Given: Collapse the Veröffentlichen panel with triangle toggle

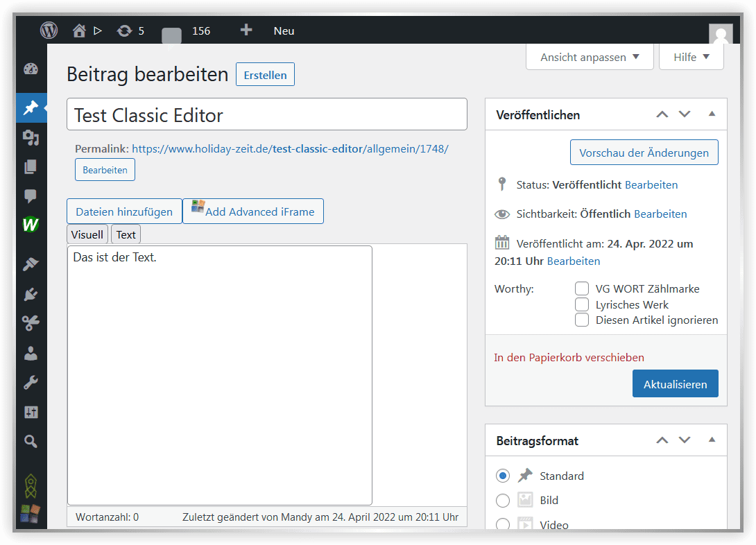Looking at the screenshot, I should [712, 114].
